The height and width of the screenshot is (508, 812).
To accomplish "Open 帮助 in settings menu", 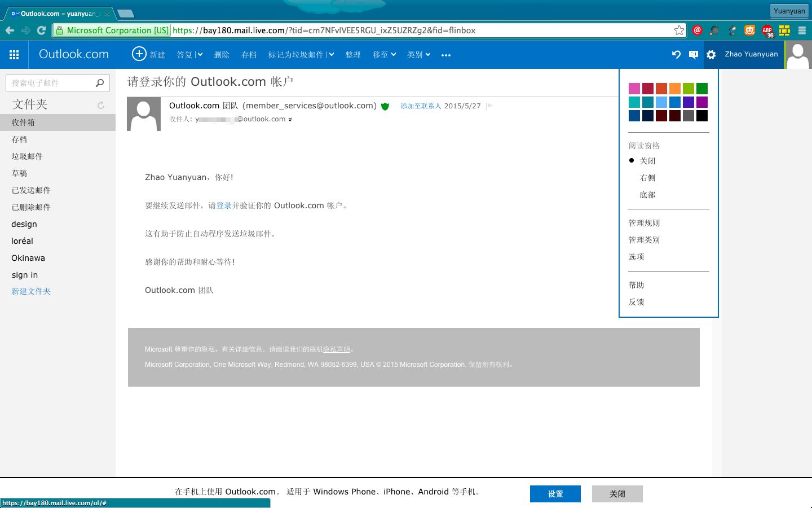I will (636, 285).
